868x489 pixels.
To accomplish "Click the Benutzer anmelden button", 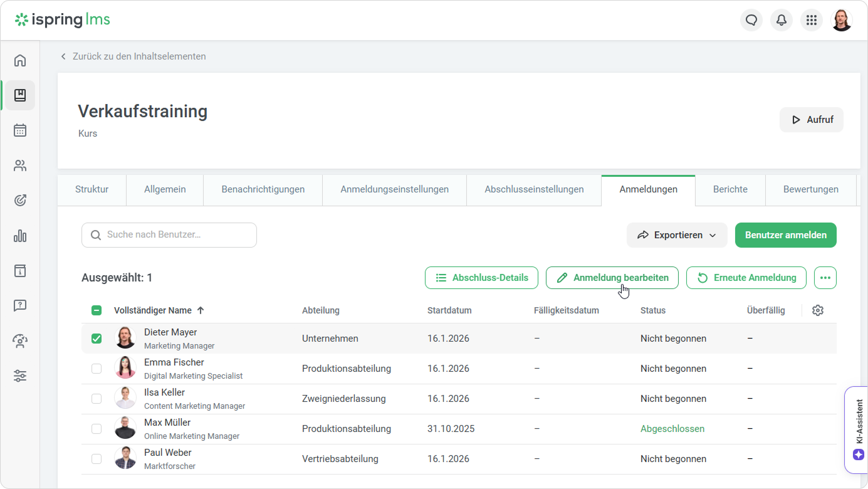I will (x=785, y=235).
